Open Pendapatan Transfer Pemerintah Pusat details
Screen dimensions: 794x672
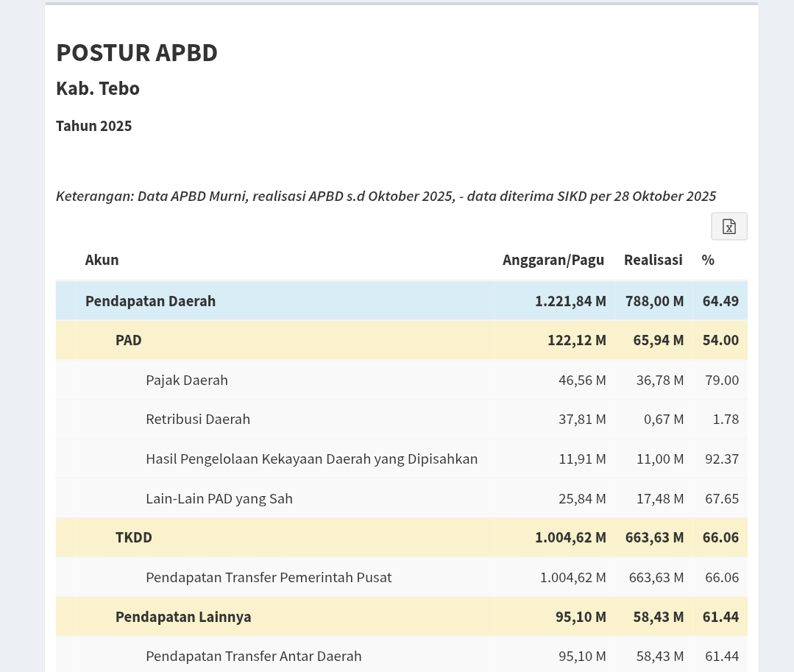pos(269,576)
